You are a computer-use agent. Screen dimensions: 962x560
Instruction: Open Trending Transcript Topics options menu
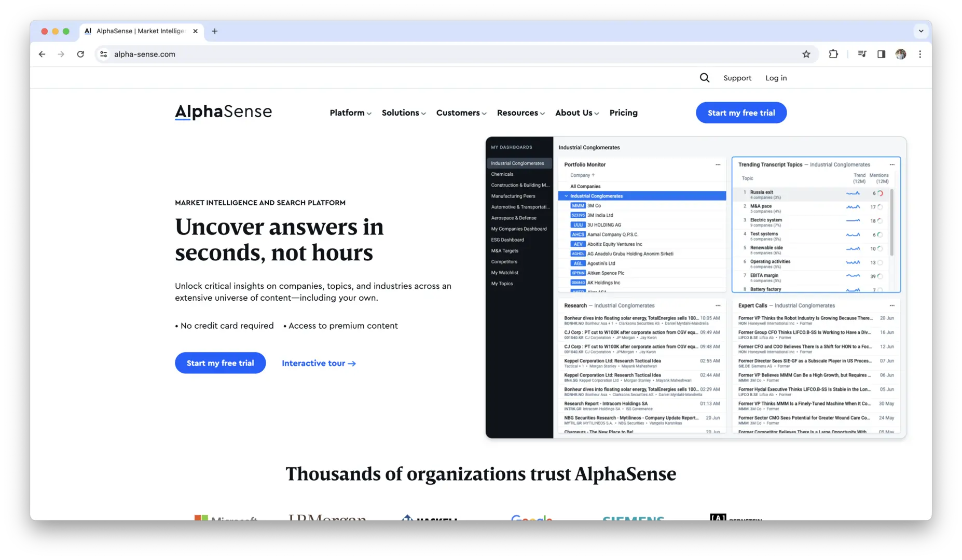pos(892,164)
